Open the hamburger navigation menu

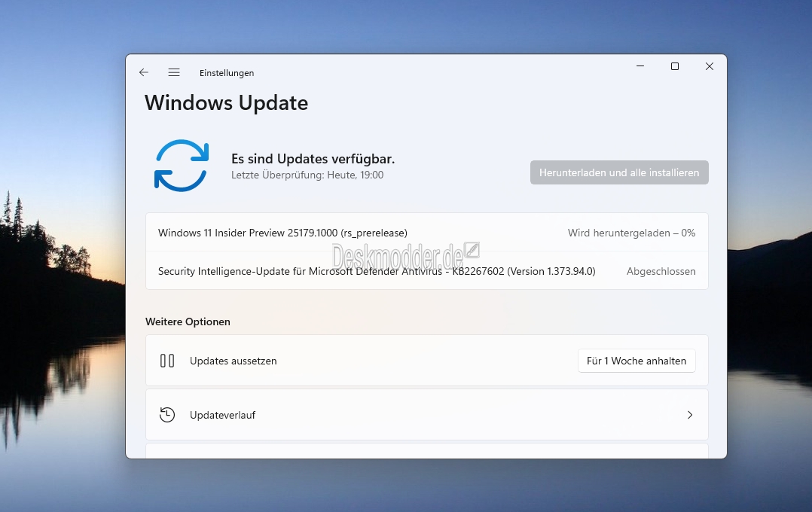174,72
